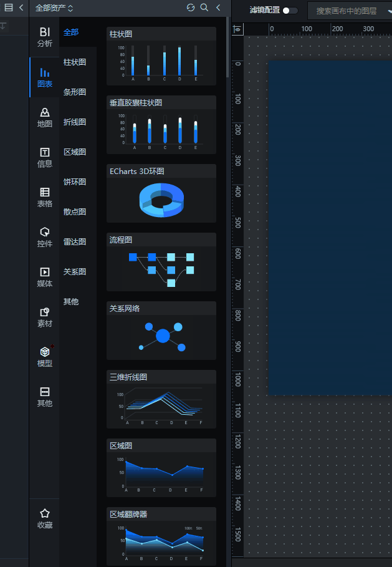
Task: Click the refresh assets icon
Action: [191, 7]
